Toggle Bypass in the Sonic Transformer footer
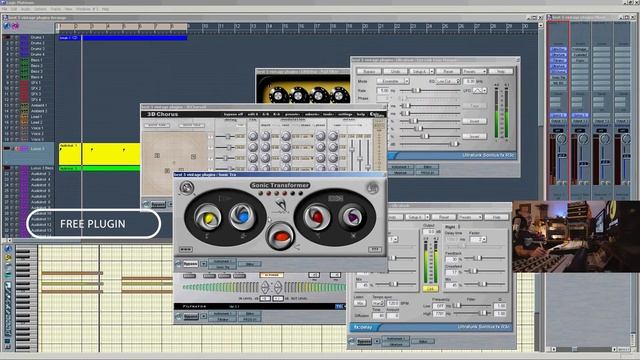The height and width of the screenshot is (360, 640). pos(191,264)
